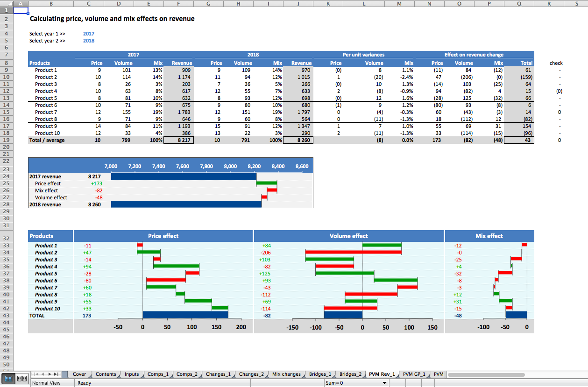
Task: Click '2017 revenue' label in bridge chart
Action: tap(45, 176)
